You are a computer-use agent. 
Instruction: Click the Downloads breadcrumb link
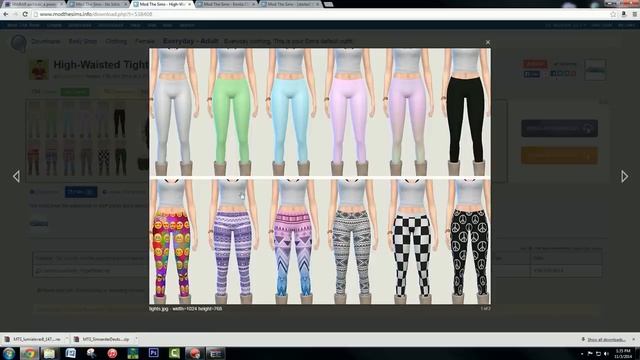click(x=46, y=41)
